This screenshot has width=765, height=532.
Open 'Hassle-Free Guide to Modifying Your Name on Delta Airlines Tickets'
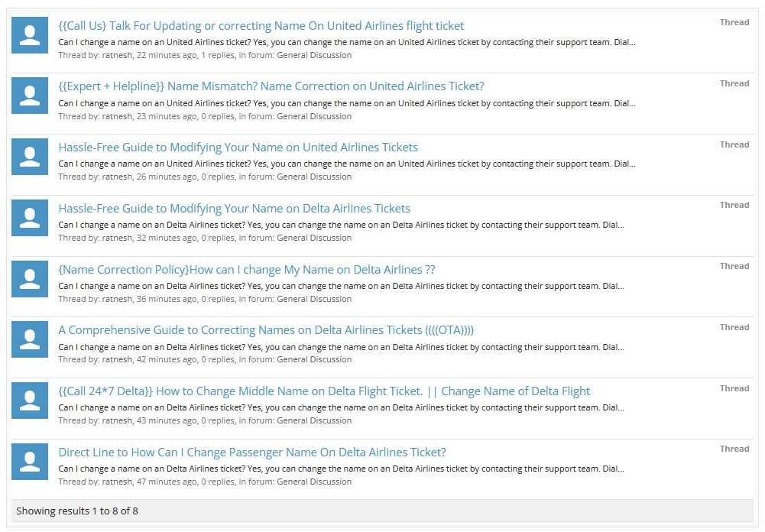click(x=234, y=209)
